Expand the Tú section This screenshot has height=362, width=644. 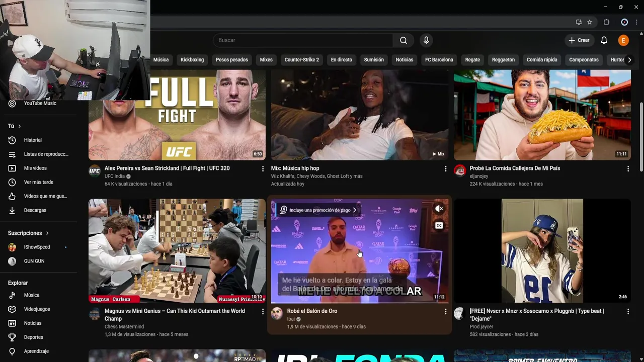point(15,126)
